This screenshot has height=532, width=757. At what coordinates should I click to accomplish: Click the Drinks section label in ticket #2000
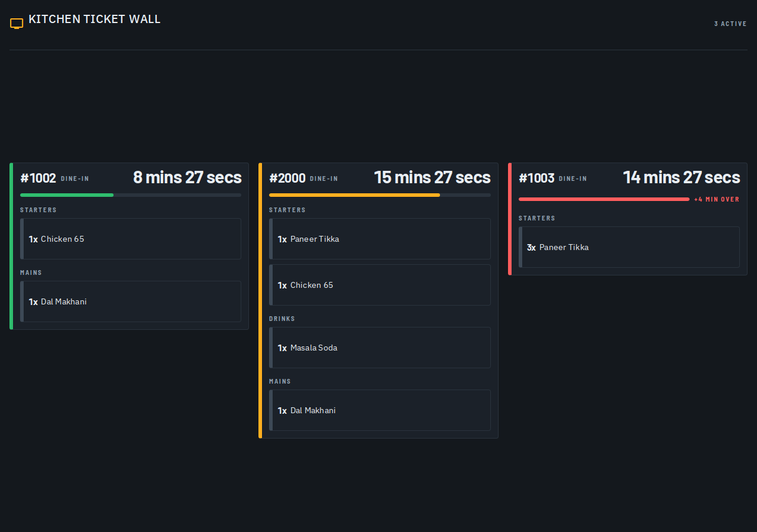tap(282, 319)
